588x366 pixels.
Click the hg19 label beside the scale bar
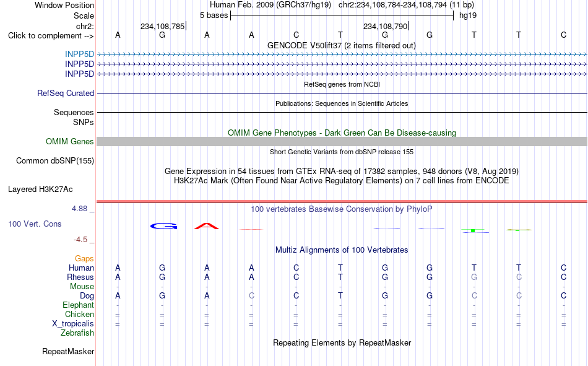[468, 15]
